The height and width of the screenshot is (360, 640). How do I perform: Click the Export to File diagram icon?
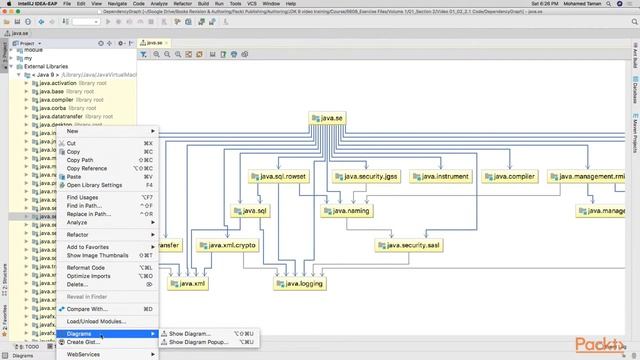click(223, 54)
